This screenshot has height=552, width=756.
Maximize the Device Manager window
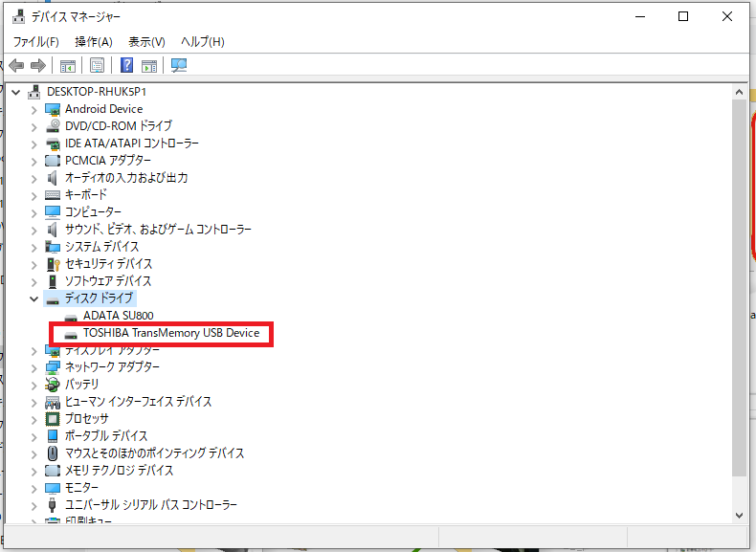pyautogui.click(x=683, y=16)
